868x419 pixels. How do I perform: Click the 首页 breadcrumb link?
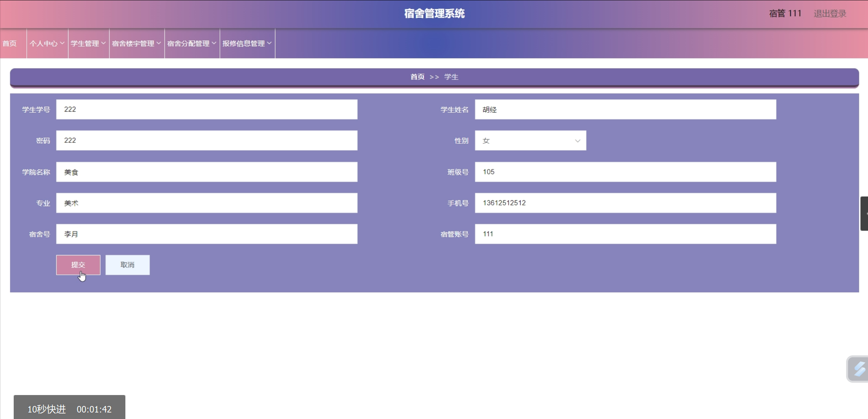pos(417,77)
